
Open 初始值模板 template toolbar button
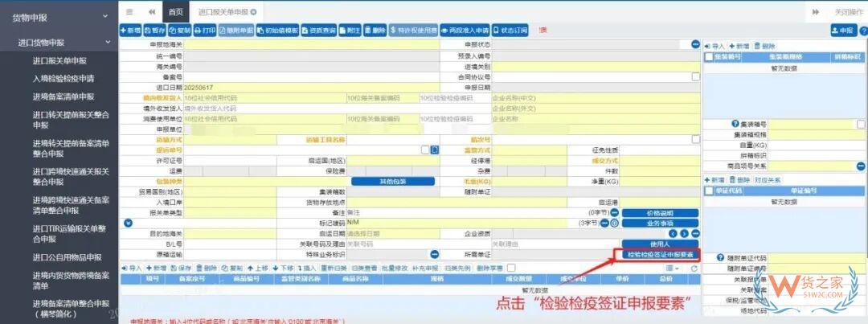(278, 31)
